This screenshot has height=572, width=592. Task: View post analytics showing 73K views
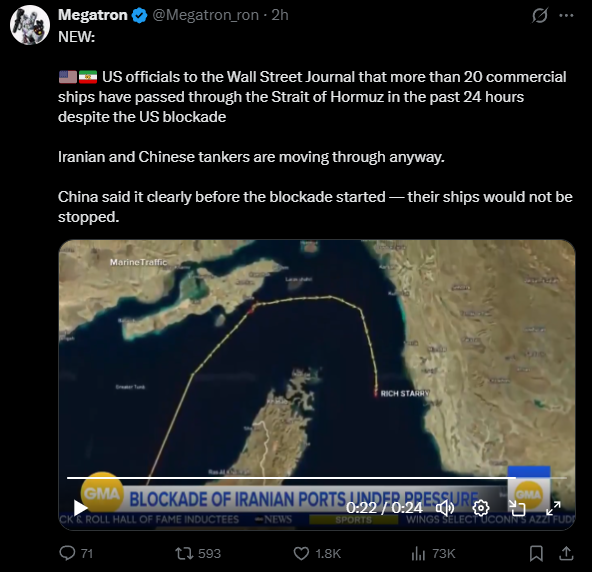[433, 553]
